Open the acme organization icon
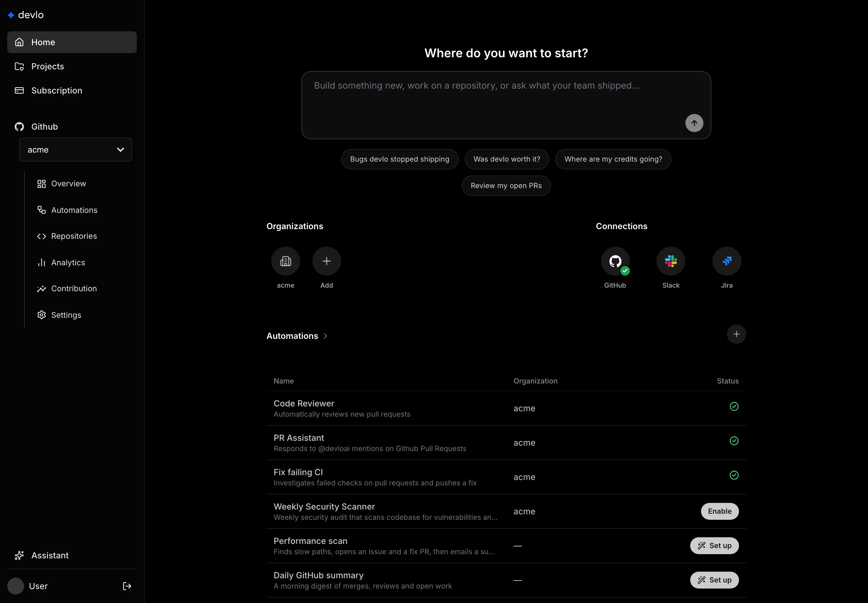Viewport: 868px width, 603px height. coord(285,261)
